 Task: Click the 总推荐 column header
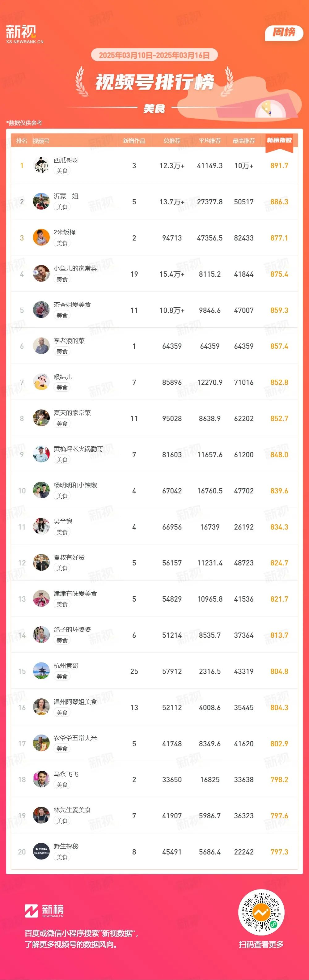point(172,141)
